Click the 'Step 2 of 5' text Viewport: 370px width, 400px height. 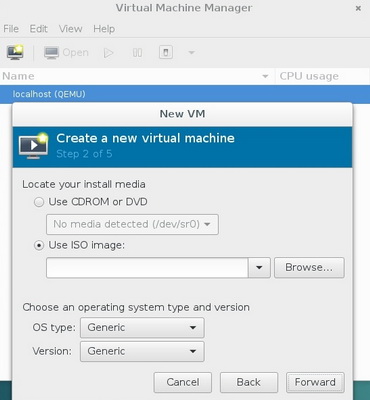[84, 154]
